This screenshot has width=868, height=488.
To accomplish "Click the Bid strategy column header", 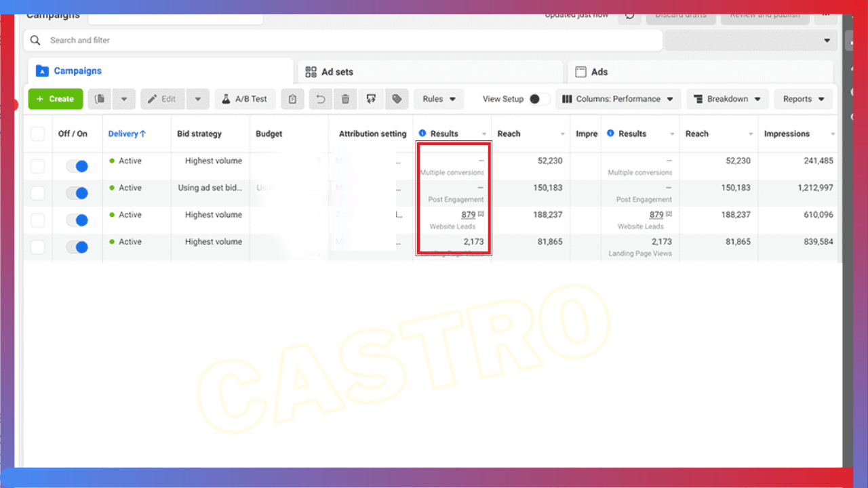I will [x=199, y=134].
